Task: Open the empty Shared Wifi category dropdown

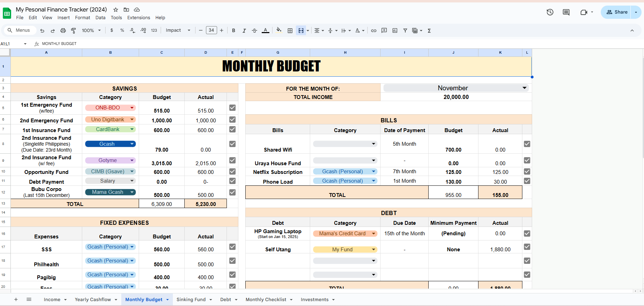Action: 345,144
